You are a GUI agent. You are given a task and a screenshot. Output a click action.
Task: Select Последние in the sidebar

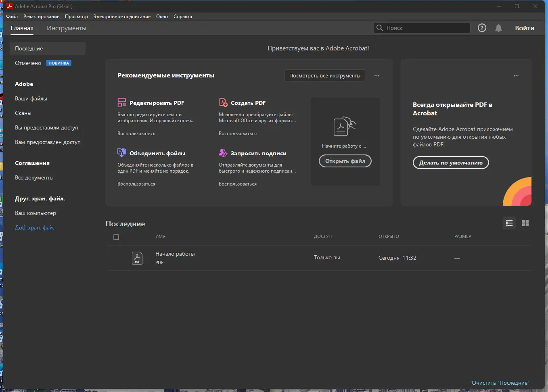pyautogui.click(x=48, y=48)
